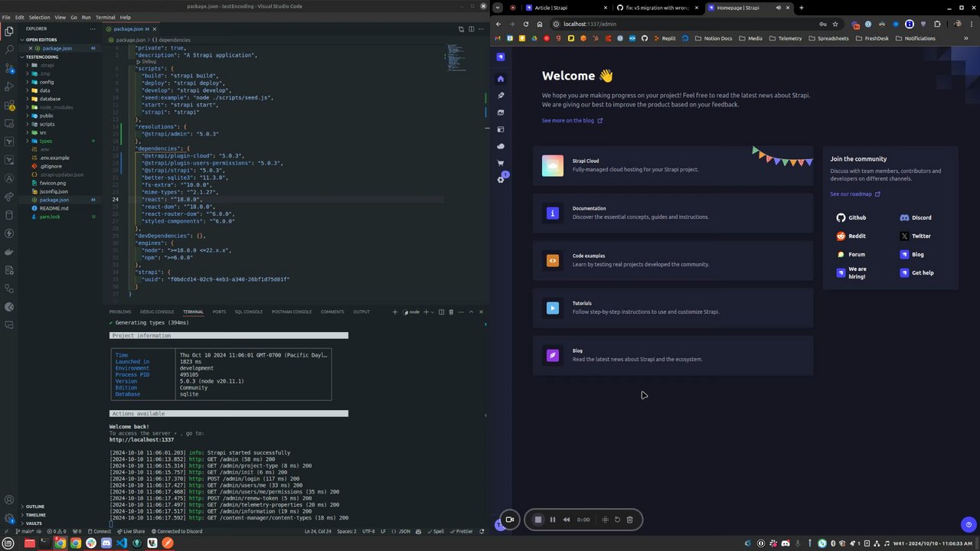This screenshot has width=980, height=551.
Task: Reload the Chrome page
Action: pos(525,24)
